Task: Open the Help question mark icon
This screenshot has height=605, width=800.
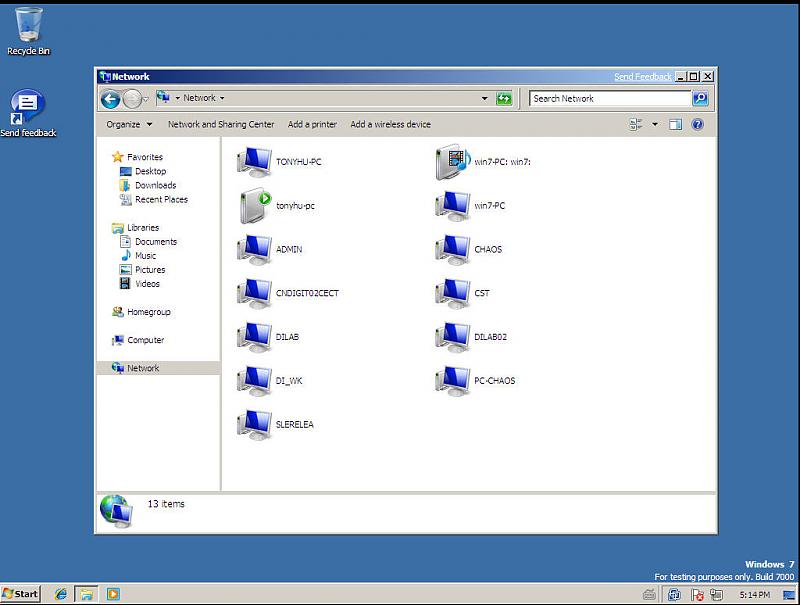Action: click(698, 125)
